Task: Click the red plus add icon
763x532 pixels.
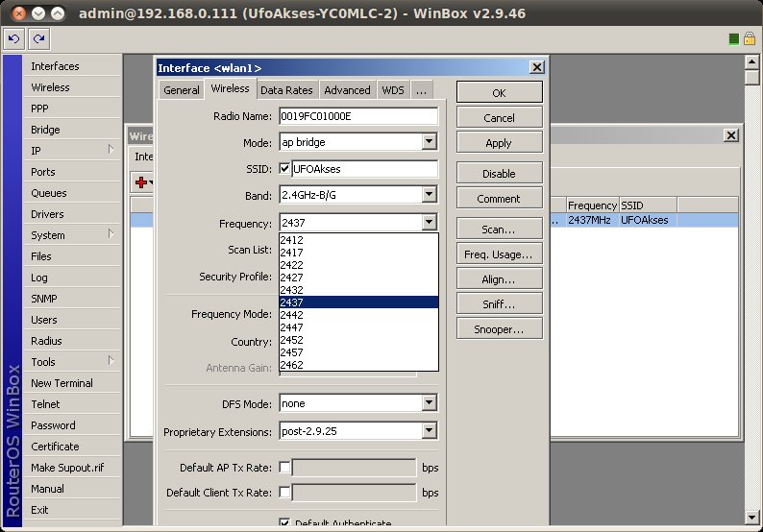Action: 141,181
